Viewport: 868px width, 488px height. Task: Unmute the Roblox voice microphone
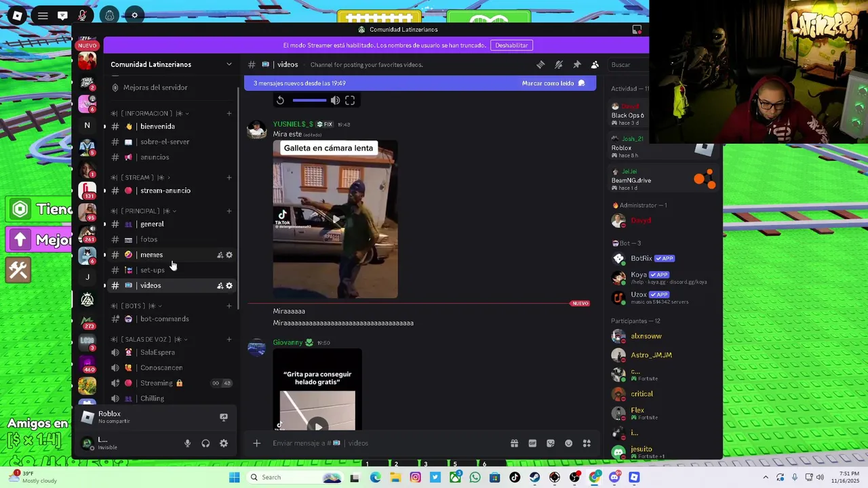[82, 16]
